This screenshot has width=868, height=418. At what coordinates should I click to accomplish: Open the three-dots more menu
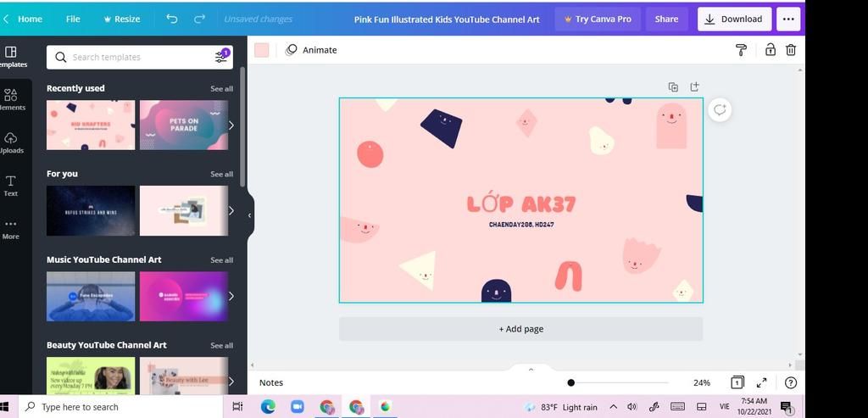pyautogui.click(x=788, y=19)
